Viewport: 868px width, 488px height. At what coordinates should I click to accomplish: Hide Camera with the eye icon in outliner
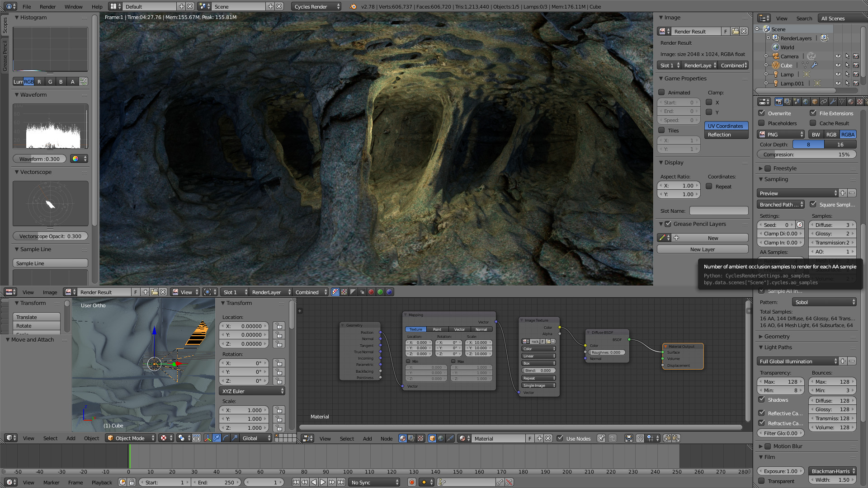[838, 56]
